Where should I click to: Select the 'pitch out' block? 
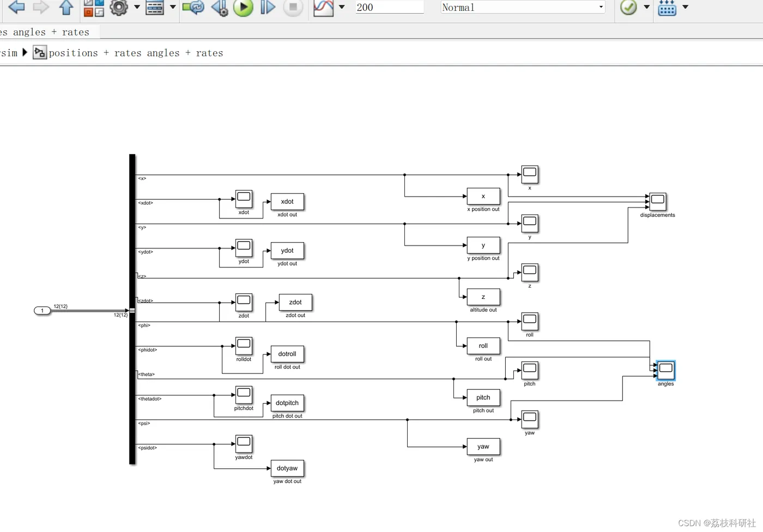tap(483, 398)
